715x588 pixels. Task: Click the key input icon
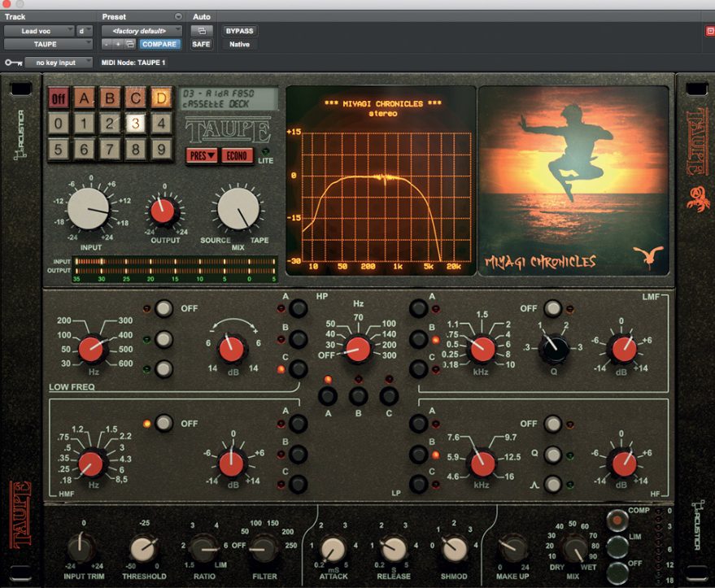pos(13,63)
